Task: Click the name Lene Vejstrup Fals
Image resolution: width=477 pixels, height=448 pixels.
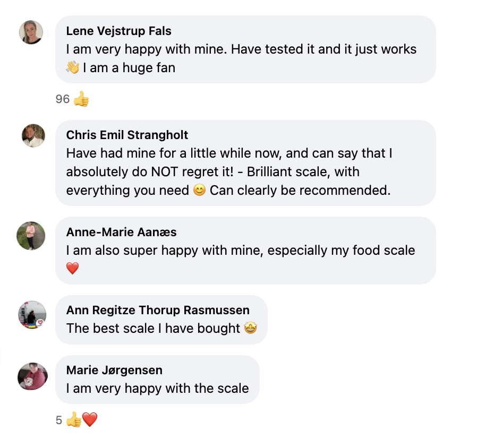Action: [x=119, y=31]
